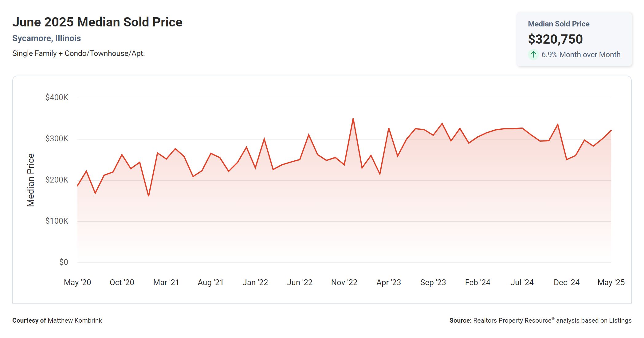The height and width of the screenshot is (338, 644).
Task: Click the Sycamore, Illinois location link
Action: [46, 38]
